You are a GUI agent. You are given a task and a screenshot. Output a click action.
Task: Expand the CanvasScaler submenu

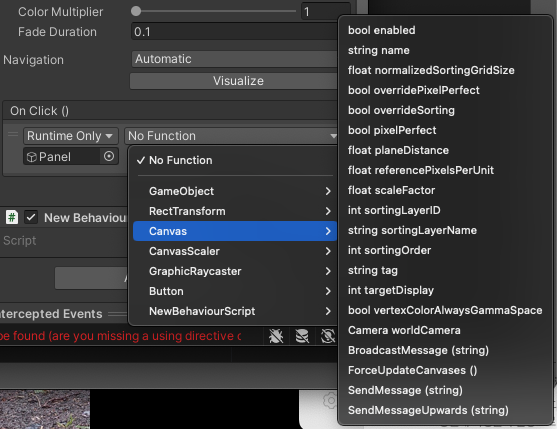[235, 251]
